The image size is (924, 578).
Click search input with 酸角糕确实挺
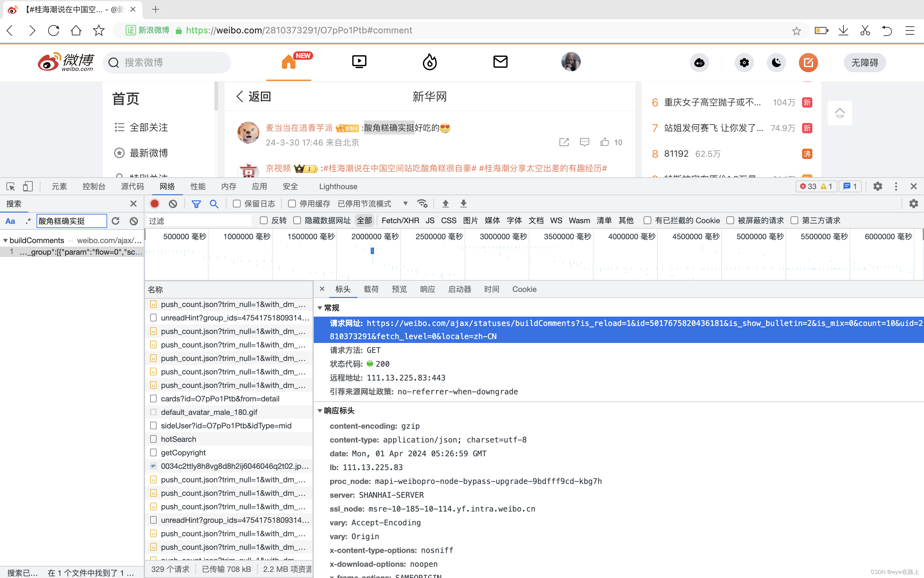pos(72,221)
